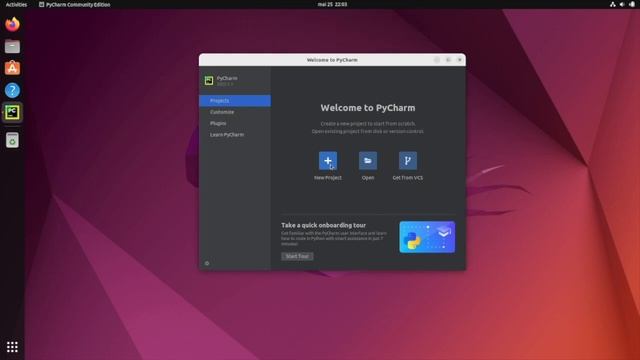Launch Firefox from the dock
640x360 pixels.
(12, 24)
